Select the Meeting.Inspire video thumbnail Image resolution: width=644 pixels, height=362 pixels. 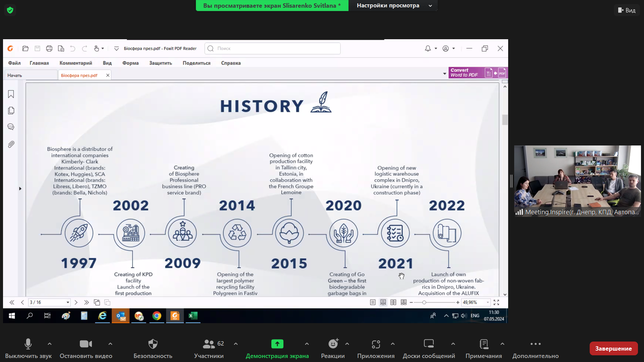[577, 181]
